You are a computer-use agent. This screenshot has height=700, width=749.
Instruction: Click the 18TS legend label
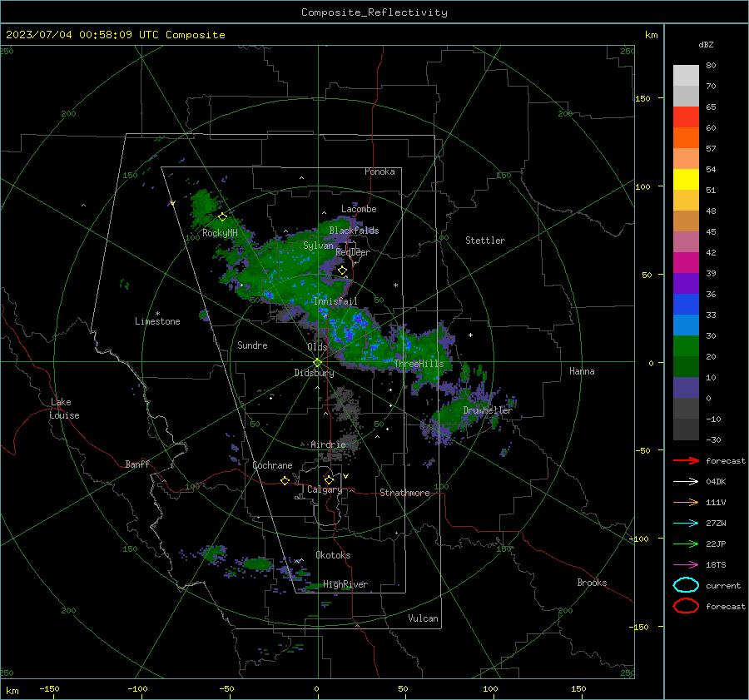(716, 565)
